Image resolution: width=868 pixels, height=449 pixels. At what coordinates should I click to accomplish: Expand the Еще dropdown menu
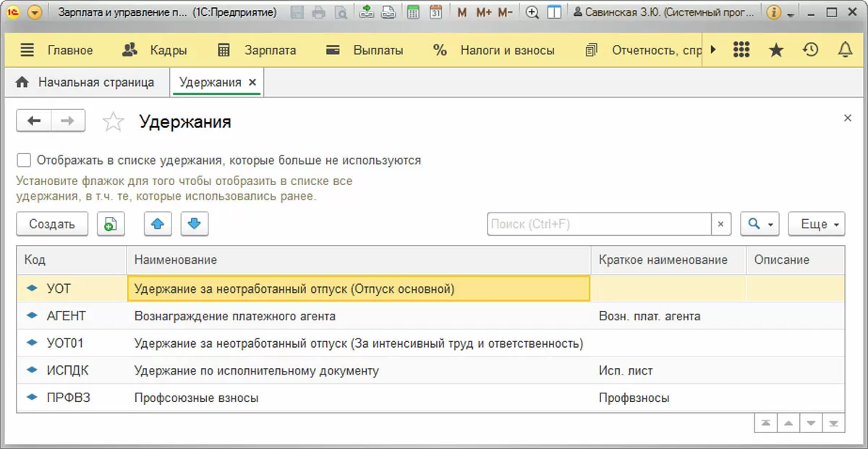click(x=817, y=224)
